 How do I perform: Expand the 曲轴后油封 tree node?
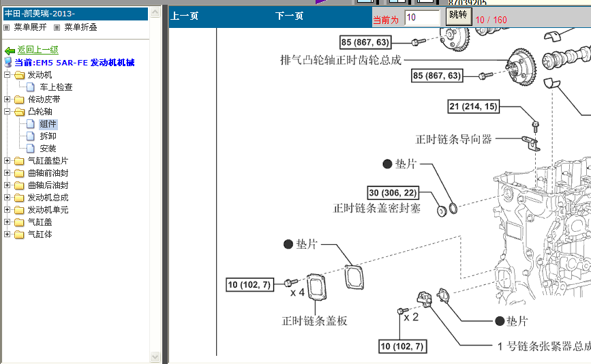pyautogui.click(x=7, y=185)
